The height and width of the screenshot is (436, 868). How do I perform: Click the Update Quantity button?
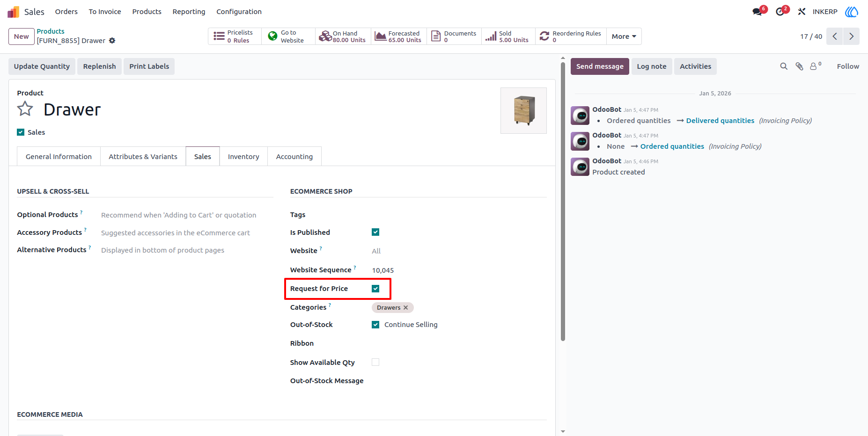(42, 66)
